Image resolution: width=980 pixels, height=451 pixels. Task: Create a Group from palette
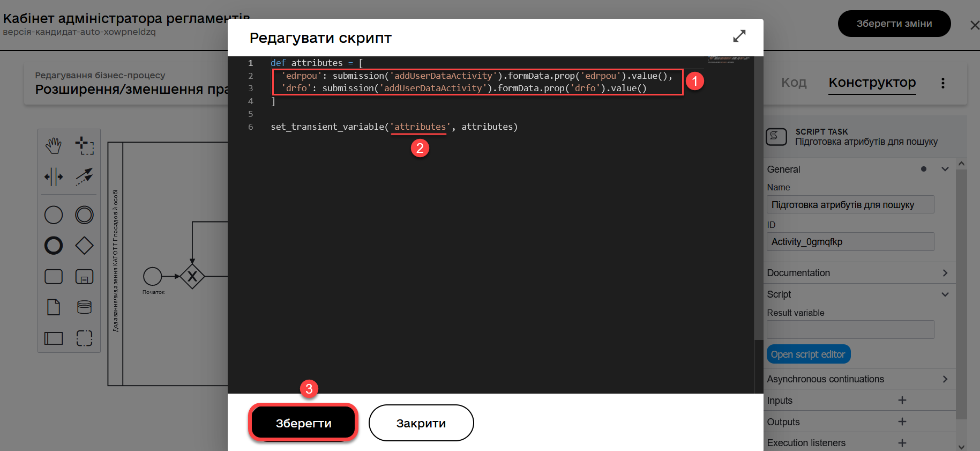click(x=84, y=338)
